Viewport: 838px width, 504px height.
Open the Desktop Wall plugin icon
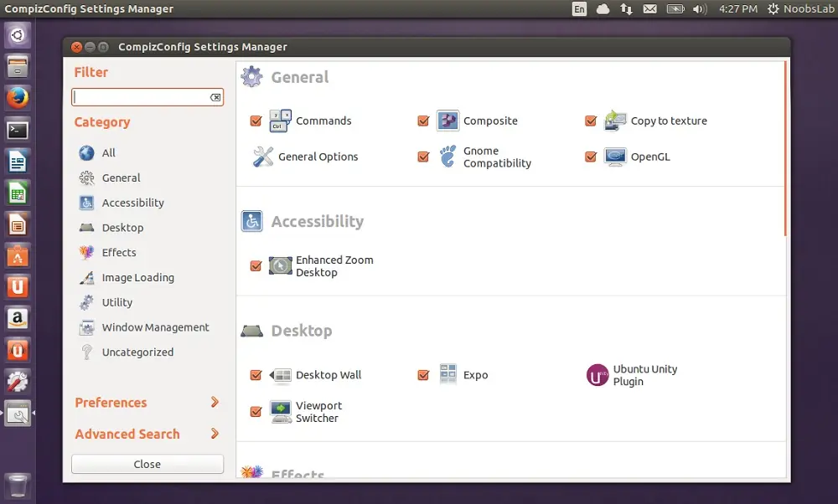[x=280, y=375]
